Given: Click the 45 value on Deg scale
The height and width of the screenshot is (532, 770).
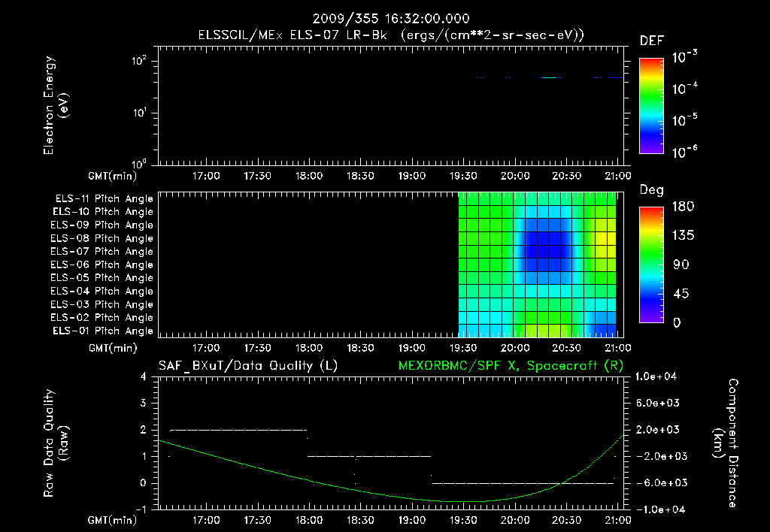Looking at the screenshot, I should [681, 294].
